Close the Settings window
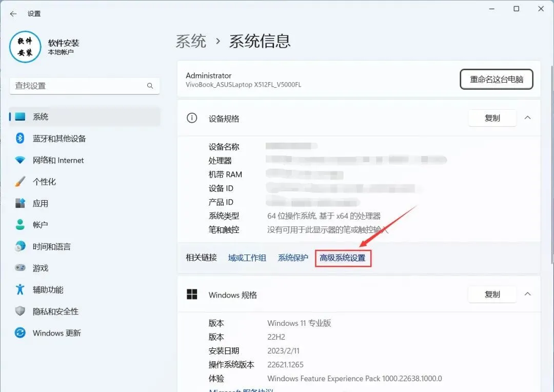Viewport: 554px width, 392px height. point(541,9)
